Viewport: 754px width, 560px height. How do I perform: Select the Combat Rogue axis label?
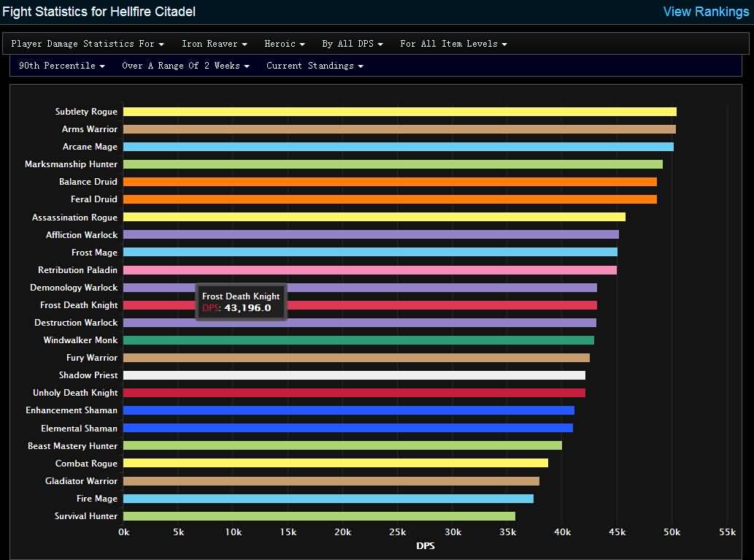pos(86,463)
